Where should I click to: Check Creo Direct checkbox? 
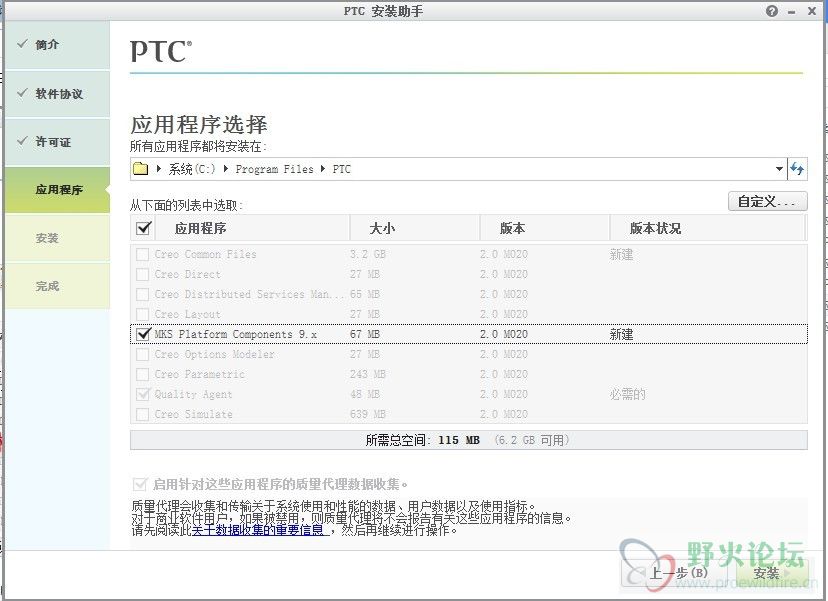coord(143,274)
